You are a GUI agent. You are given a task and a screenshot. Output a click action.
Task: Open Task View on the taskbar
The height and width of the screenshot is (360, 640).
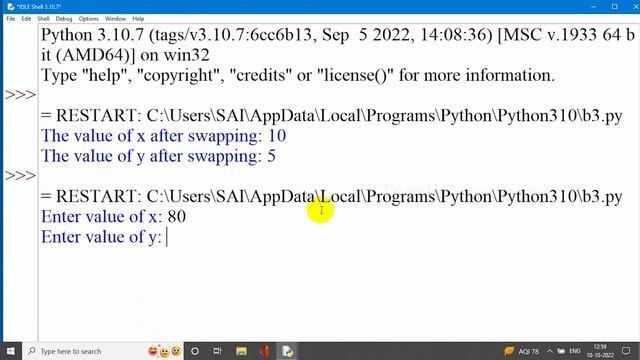tap(217, 351)
